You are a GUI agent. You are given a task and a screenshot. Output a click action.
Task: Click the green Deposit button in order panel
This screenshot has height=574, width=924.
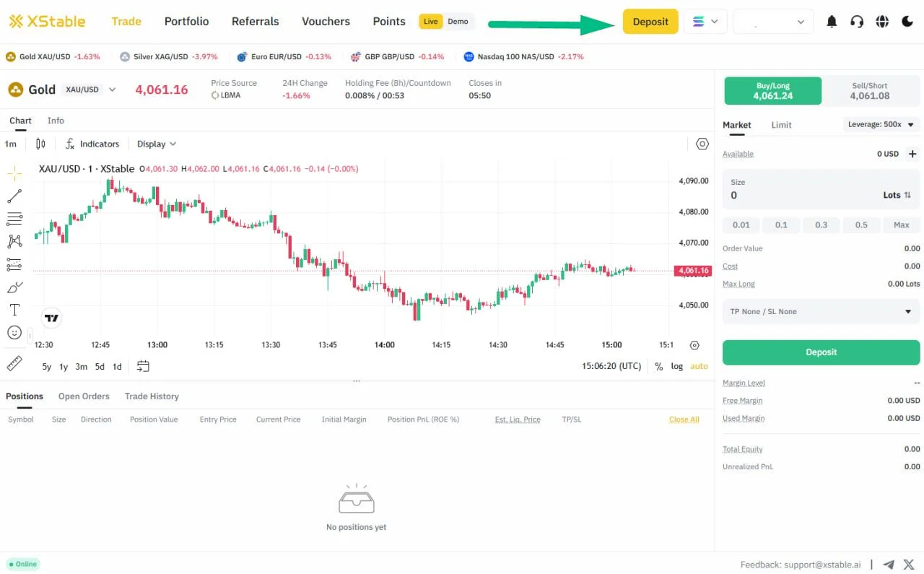[821, 352]
